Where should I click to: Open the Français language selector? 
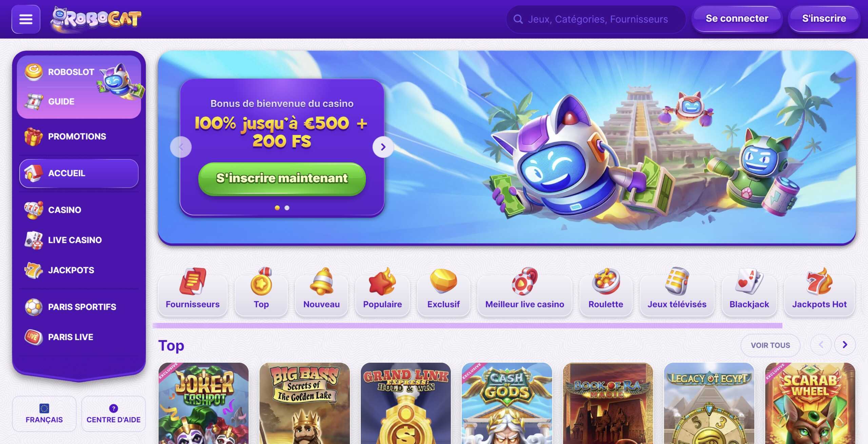click(44, 414)
